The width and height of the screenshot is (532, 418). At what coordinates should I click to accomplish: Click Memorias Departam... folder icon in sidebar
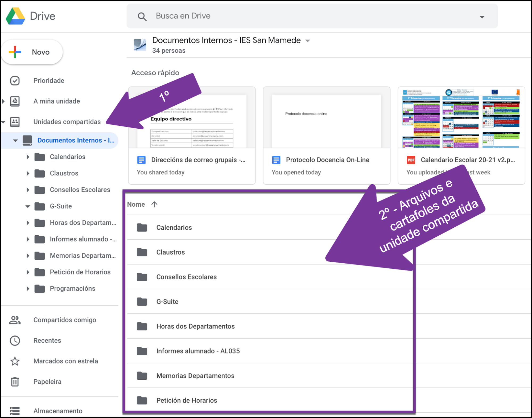point(40,256)
